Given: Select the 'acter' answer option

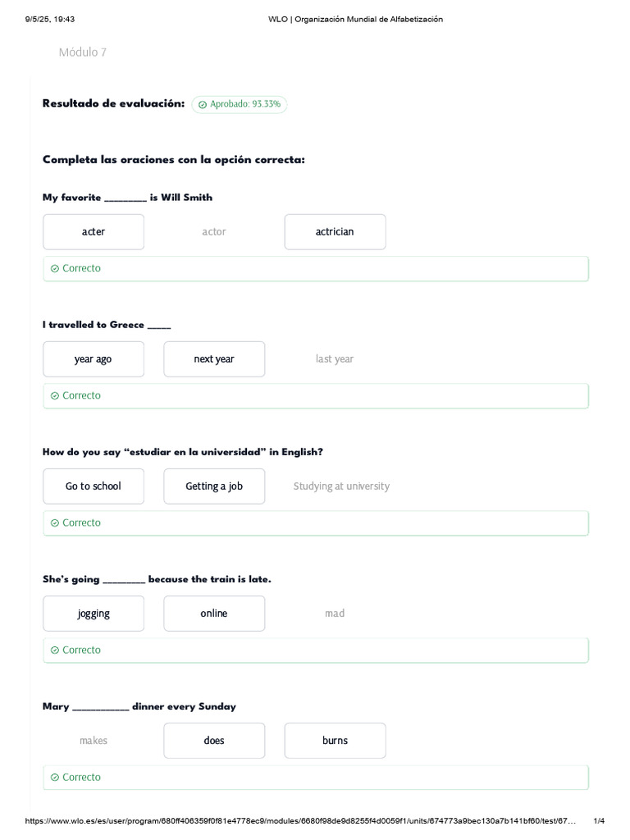Looking at the screenshot, I should (x=94, y=232).
